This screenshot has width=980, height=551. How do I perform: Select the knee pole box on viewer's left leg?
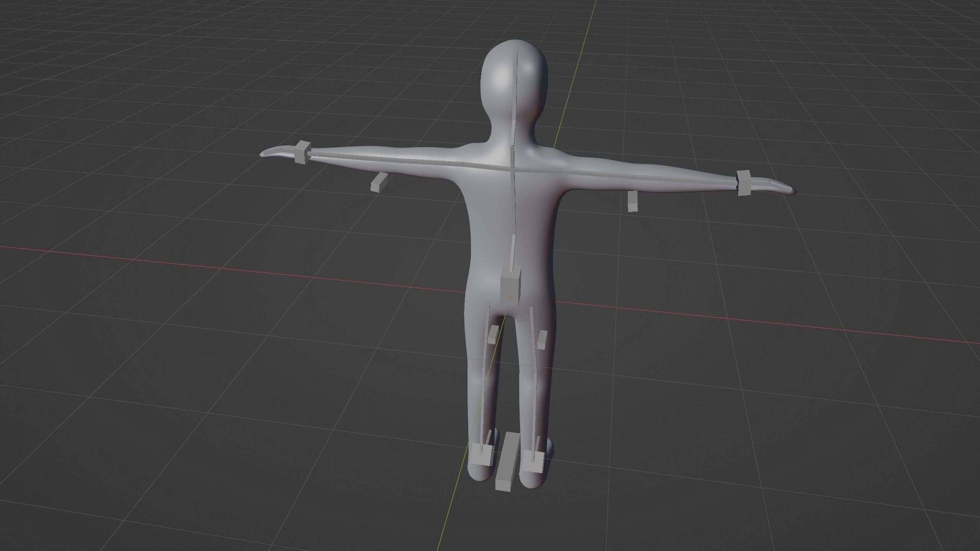tap(493, 336)
